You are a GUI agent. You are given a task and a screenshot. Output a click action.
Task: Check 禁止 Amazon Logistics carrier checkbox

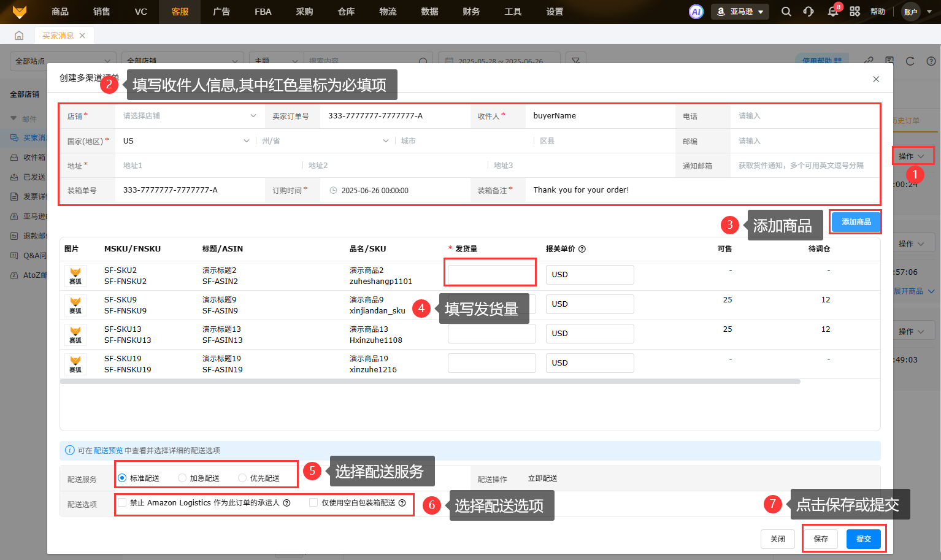[123, 503]
